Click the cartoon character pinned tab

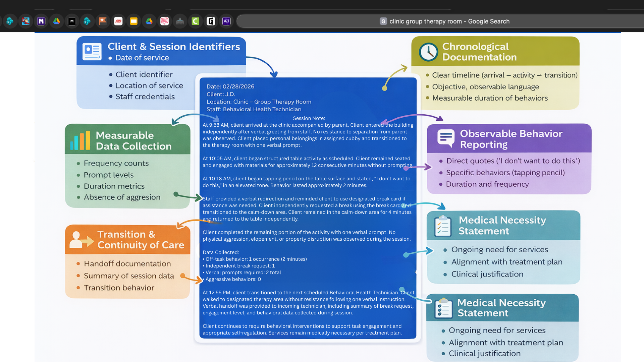tap(25, 21)
